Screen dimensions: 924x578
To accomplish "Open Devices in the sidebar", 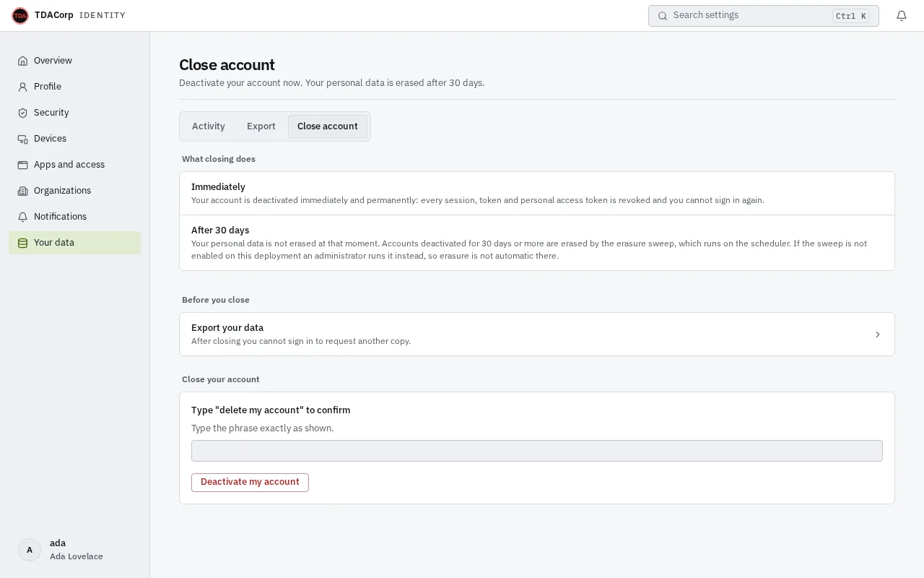I will 75,139.
